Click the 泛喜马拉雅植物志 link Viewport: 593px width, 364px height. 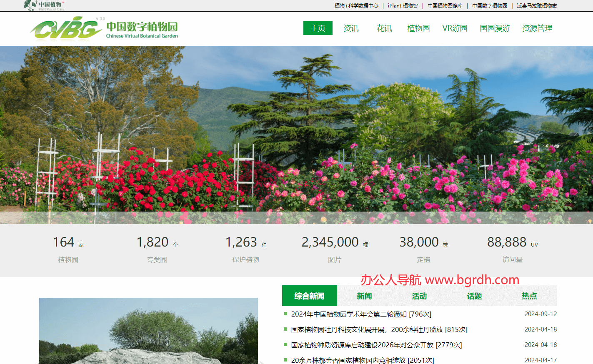537,6
